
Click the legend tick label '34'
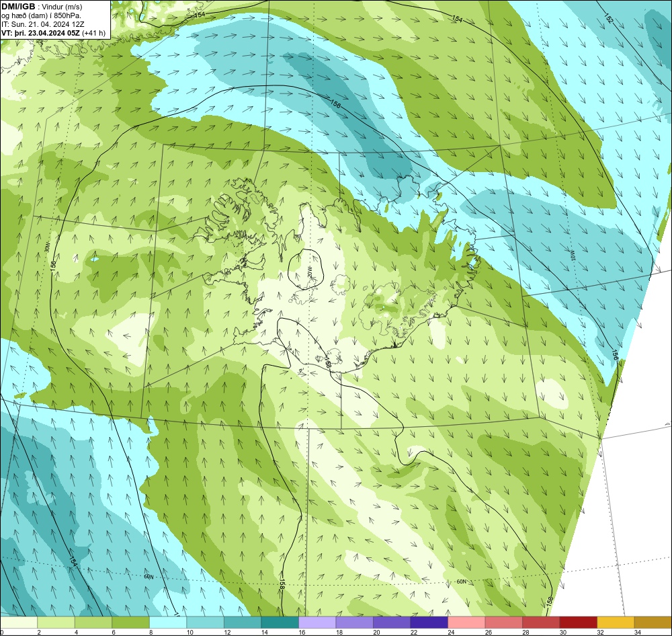[x=638, y=632]
